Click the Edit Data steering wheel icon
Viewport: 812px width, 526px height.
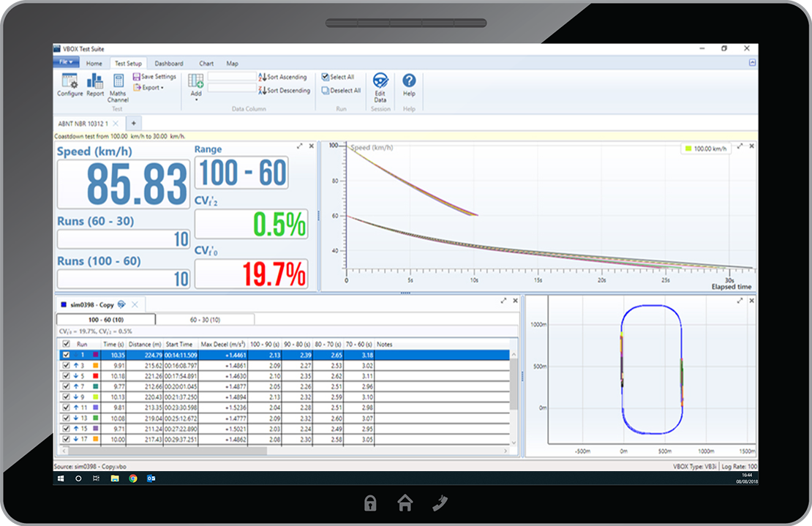[380, 80]
